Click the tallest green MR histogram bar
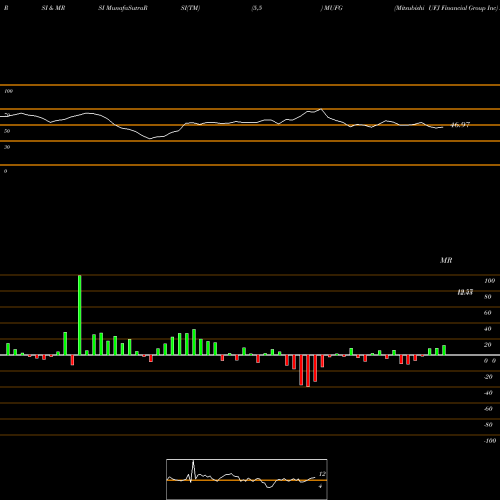Image resolution: width=500 pixels, height=500 pixels. click(79, 315)
